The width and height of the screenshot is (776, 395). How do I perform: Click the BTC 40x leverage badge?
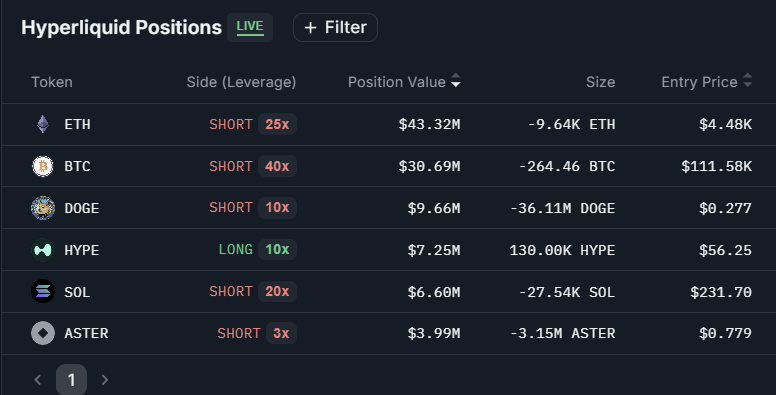[277, 166]
